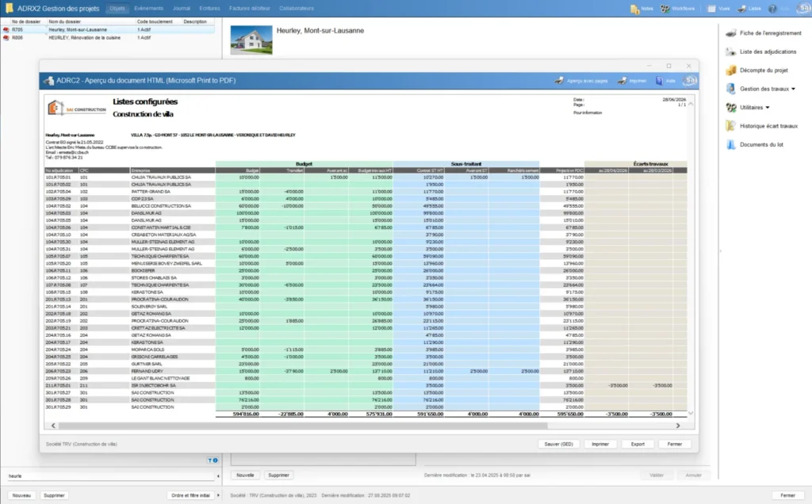Screen dimensions: 812x504
Task: Click the ADRX2 app icon in title bar
Action: 9,8
